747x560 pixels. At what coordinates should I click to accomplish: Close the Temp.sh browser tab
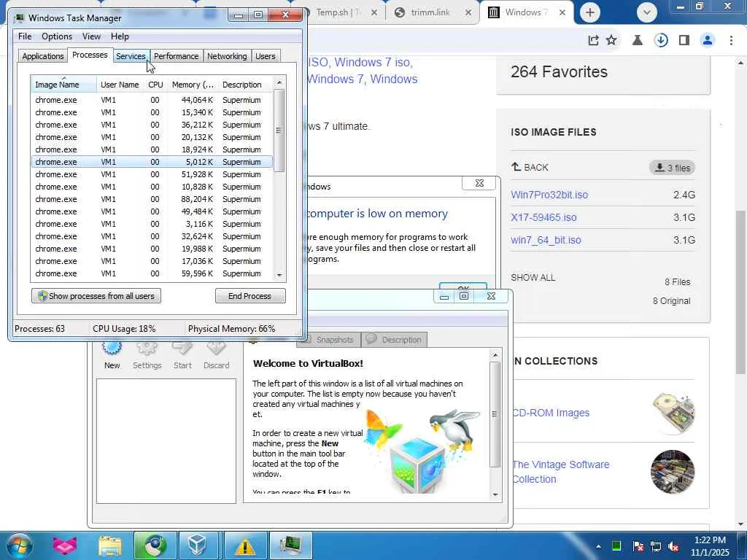[374, 13]
